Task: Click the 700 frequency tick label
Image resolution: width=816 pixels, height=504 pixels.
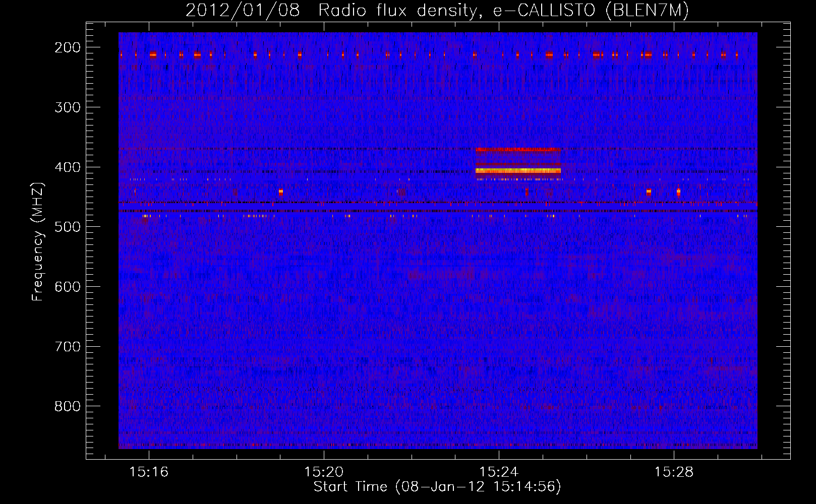Action: [x=68, y=347]
